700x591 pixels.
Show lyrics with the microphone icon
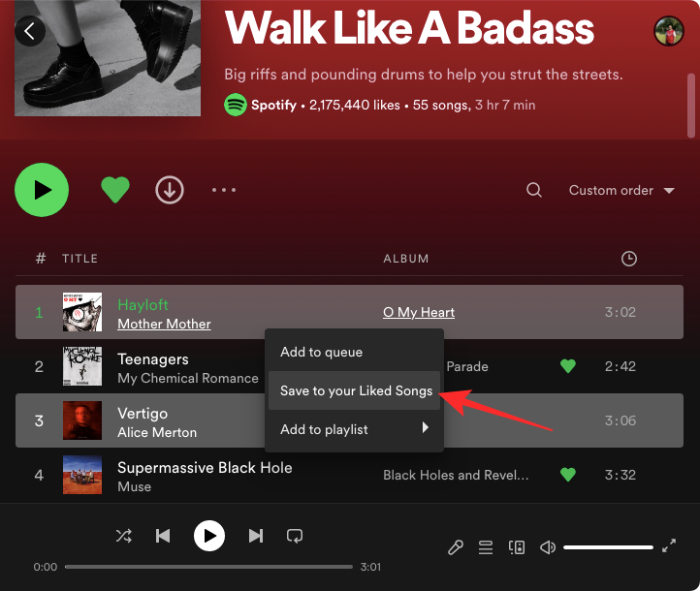pos(456,547)
